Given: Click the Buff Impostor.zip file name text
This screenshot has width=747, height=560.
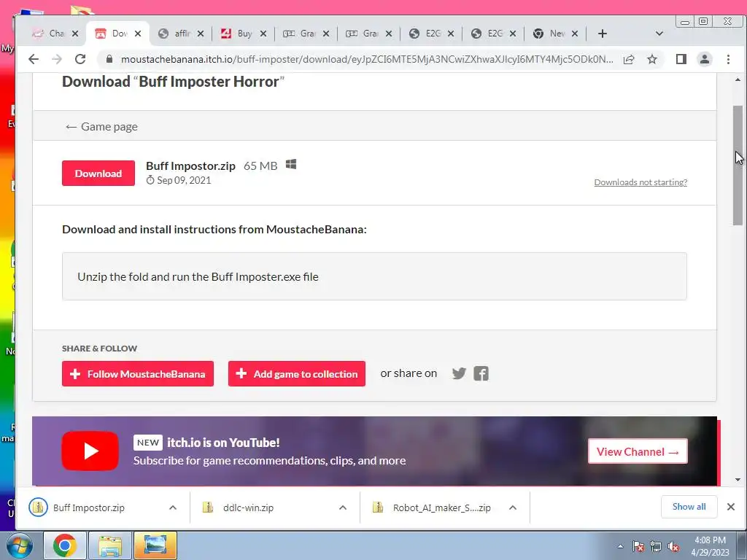Looking at the screenshot, I should point(190,166).
